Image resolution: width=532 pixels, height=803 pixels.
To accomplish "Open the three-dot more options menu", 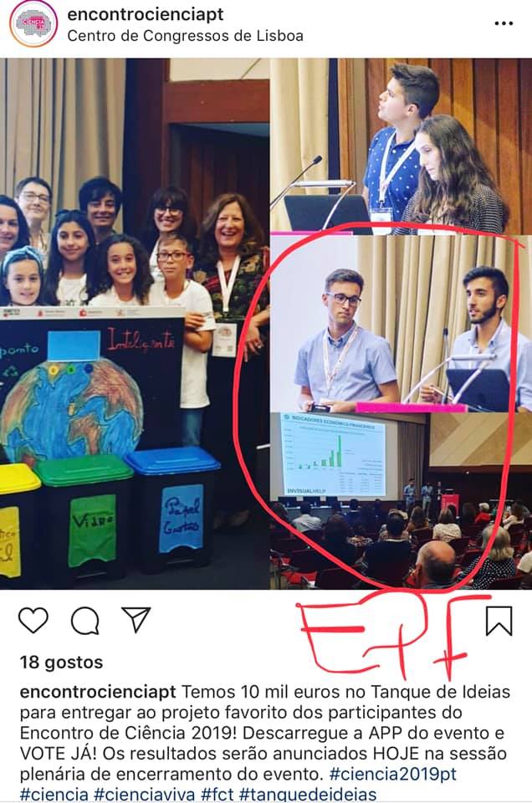I will coord(504,23).
